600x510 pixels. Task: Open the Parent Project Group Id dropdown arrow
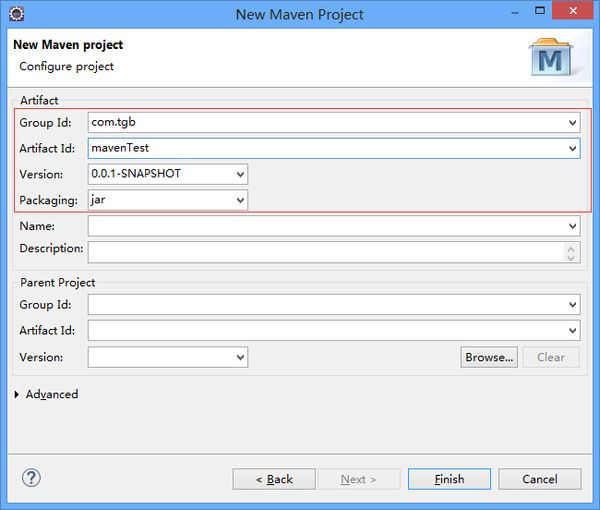click(572, 305)
